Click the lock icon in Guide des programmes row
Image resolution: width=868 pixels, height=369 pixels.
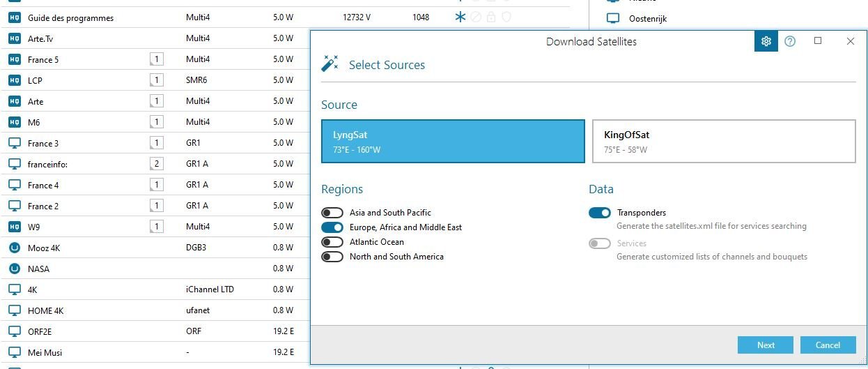click(491, 17)
